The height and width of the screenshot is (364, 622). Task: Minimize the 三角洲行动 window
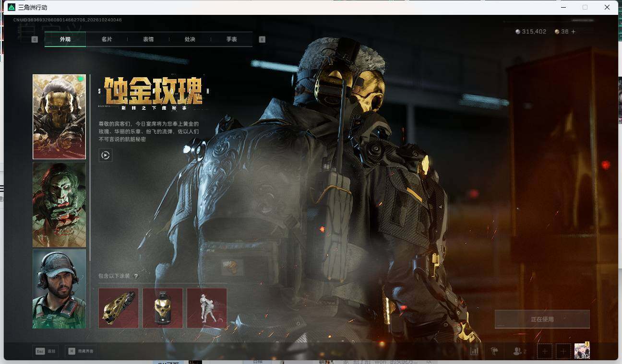pyautogui.click(x=563, y=7)
